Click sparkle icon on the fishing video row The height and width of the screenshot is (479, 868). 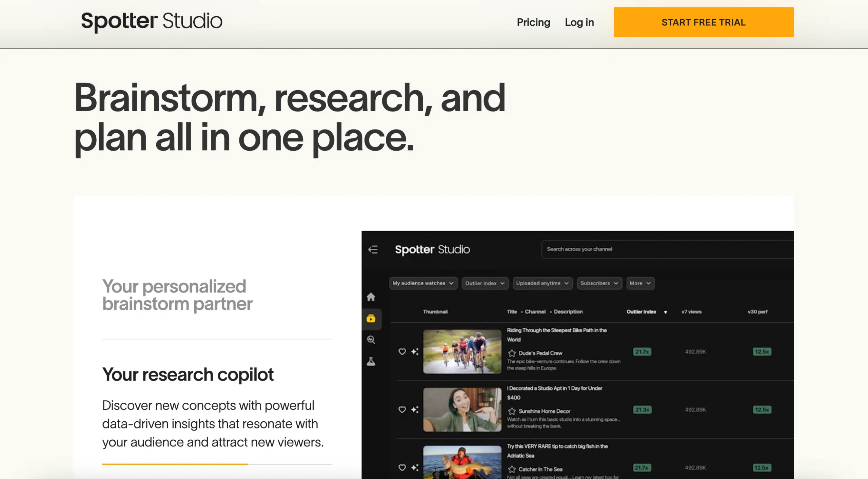pos(415,467)
